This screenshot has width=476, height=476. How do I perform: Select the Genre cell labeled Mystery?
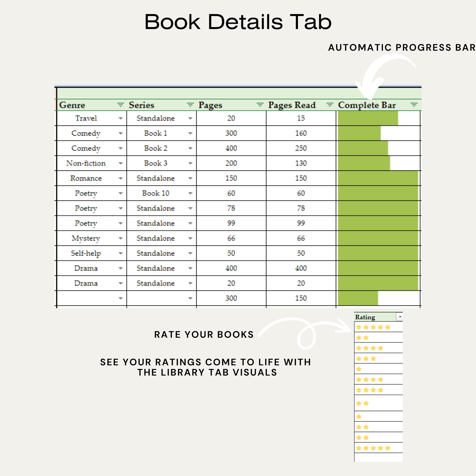tap(85, 238)
